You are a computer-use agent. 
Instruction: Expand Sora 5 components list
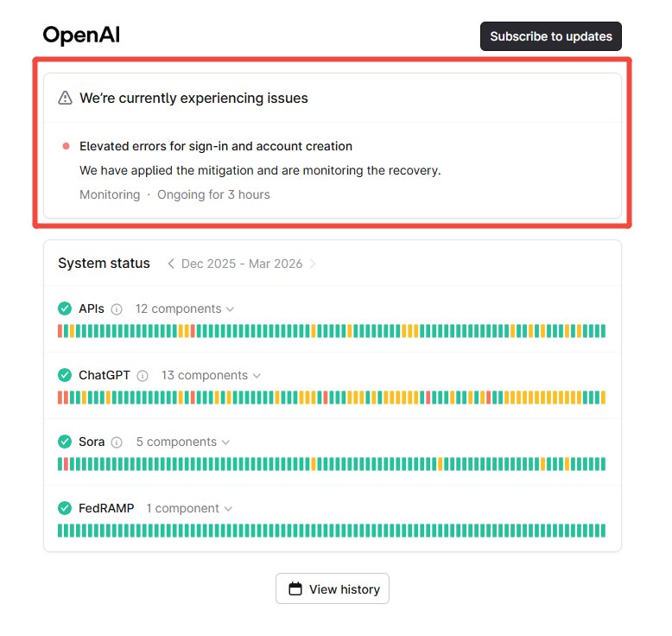(183, 442)
